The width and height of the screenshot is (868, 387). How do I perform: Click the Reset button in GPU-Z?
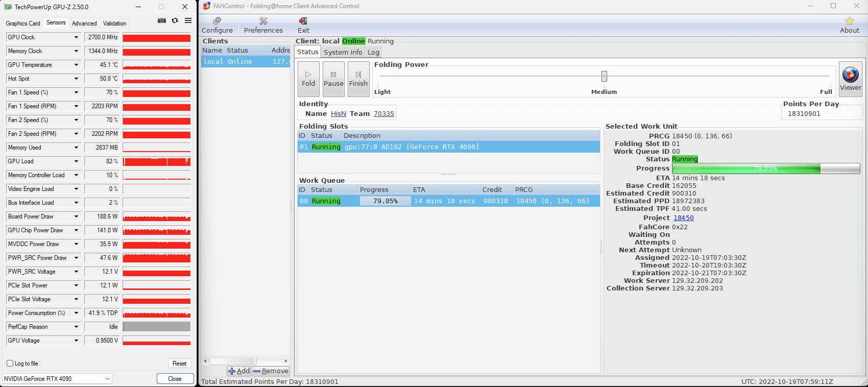(x=179, y=364)
